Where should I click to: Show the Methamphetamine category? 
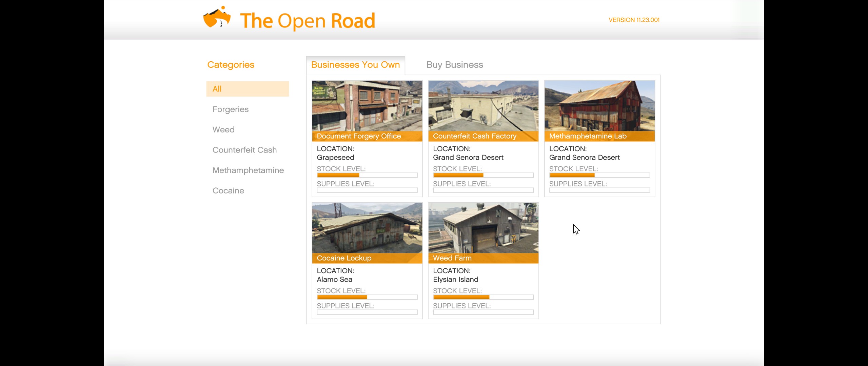click(x=248, y=170)
